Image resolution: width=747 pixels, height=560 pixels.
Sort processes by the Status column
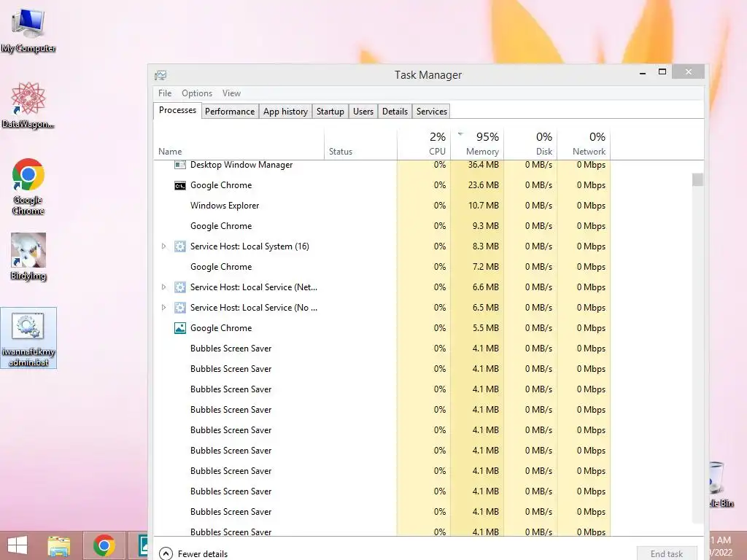[360, 144]
